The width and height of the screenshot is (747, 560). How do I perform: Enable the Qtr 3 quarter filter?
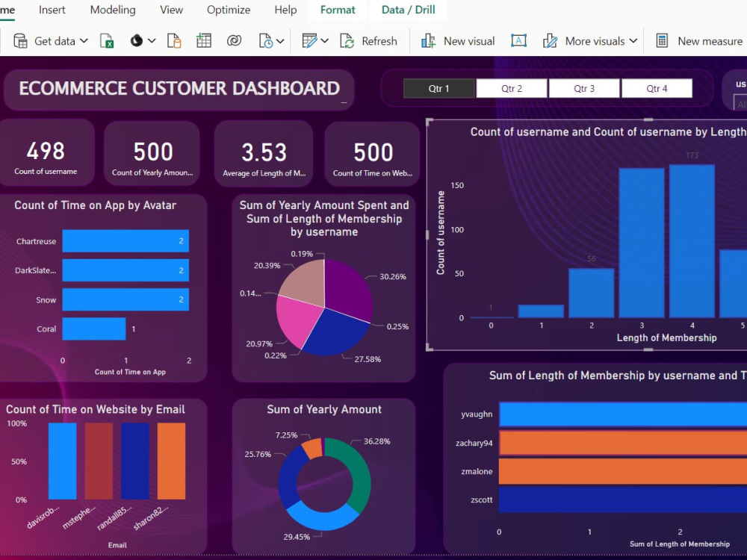click(584, 87)
